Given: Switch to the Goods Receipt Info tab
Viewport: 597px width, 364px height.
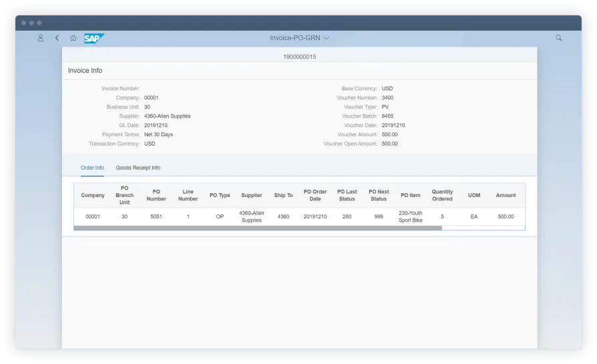Looking at the screenshot, I should point(138,168).
